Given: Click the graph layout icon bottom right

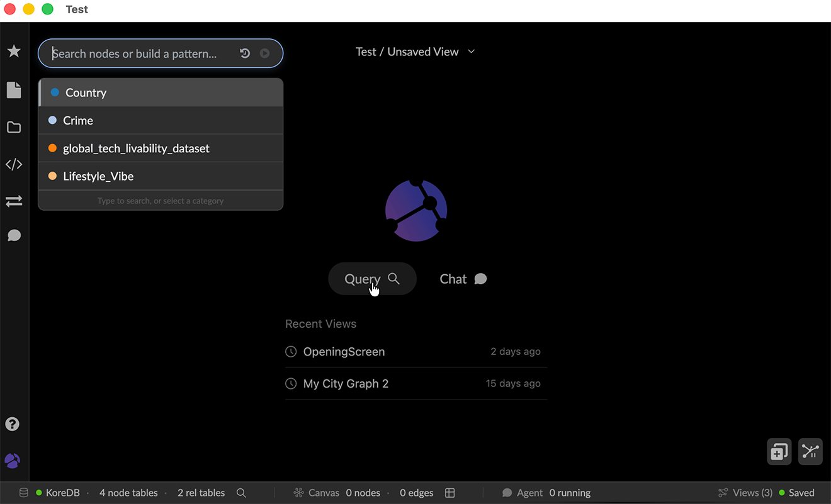Looking at the screenshot, I should [x=810, y=452].
